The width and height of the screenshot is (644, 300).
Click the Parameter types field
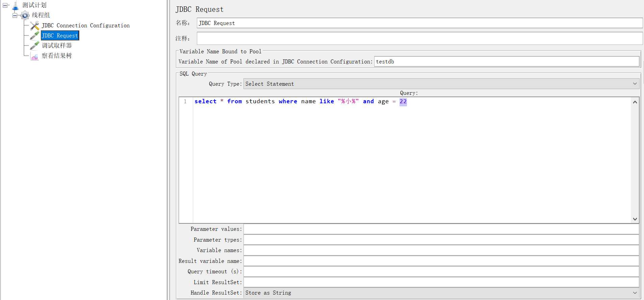coord(441,240)
